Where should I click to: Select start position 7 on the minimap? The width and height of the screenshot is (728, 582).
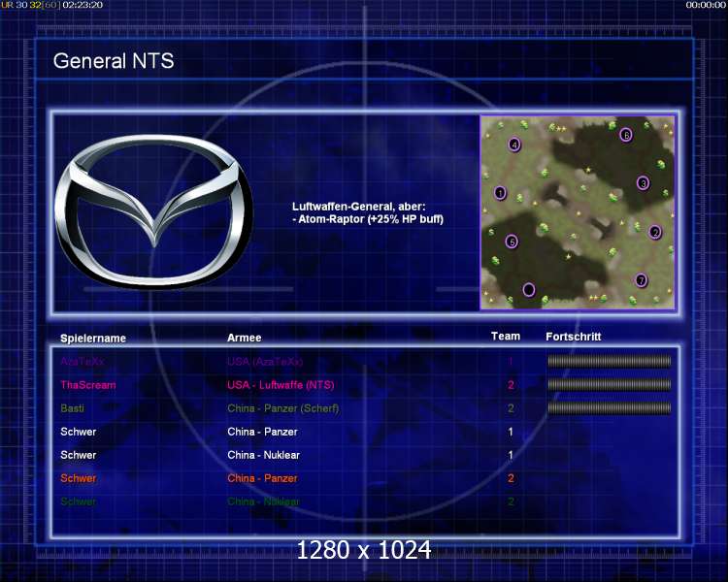click(642, 280)
